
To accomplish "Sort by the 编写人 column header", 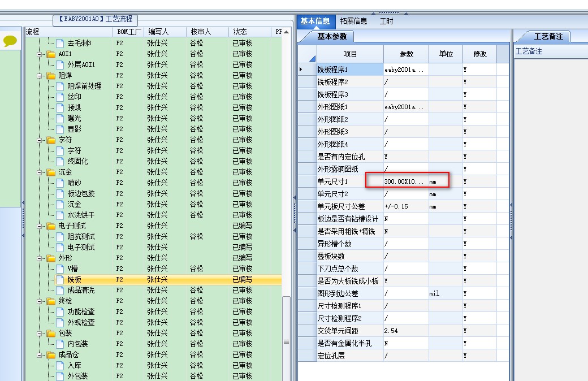I will [165, 32].
